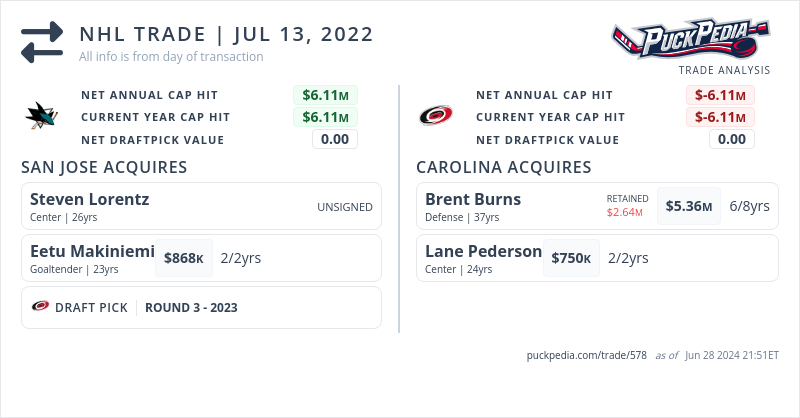Click the trade swap arrows icon
The width and height of the screenshot is (800, 418).
pos(42,42)
